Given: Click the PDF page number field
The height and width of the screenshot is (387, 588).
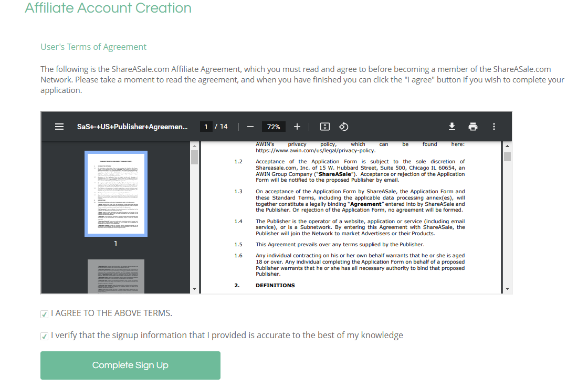Looking at the screenshot, I should point(206,127).
